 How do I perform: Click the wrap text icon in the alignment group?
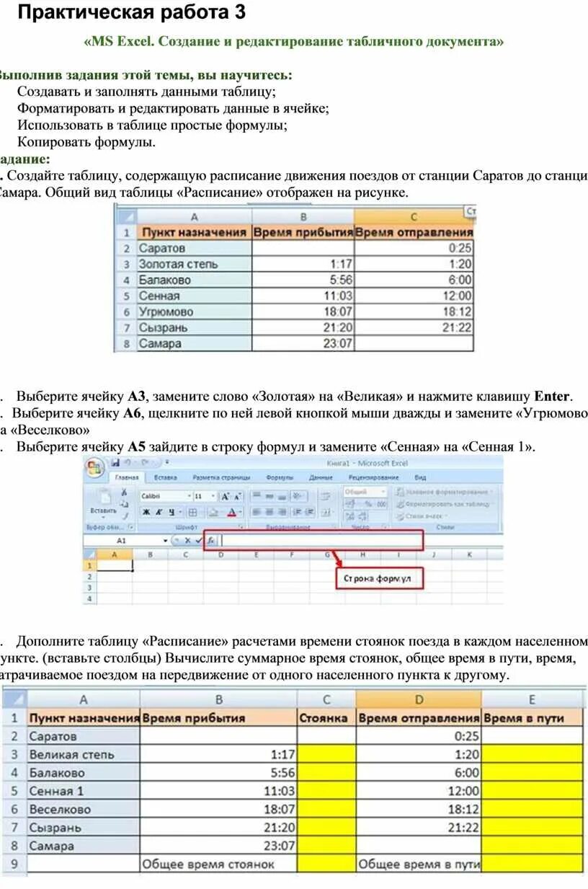click(x=325, y=495)
